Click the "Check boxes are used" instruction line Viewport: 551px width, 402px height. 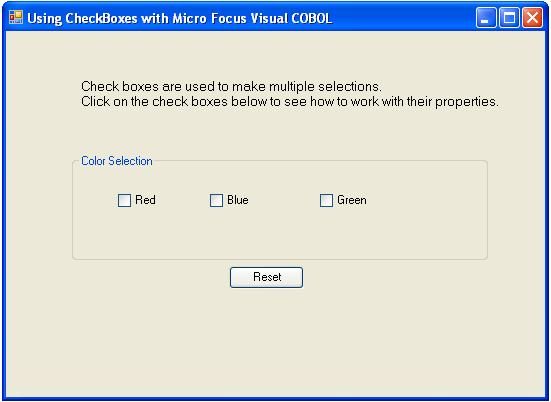pyautogui.click(x=231, y=86)
